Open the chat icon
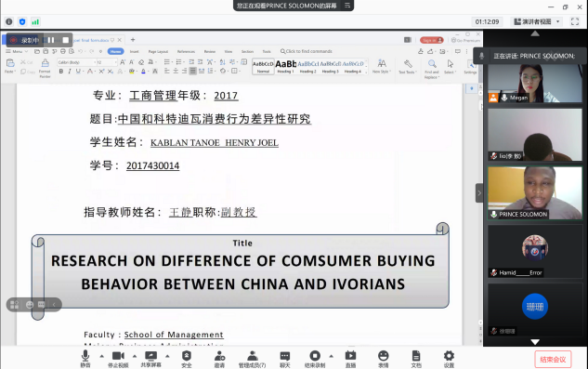Viewport: 588px width, 369px height. pos(285,359)
